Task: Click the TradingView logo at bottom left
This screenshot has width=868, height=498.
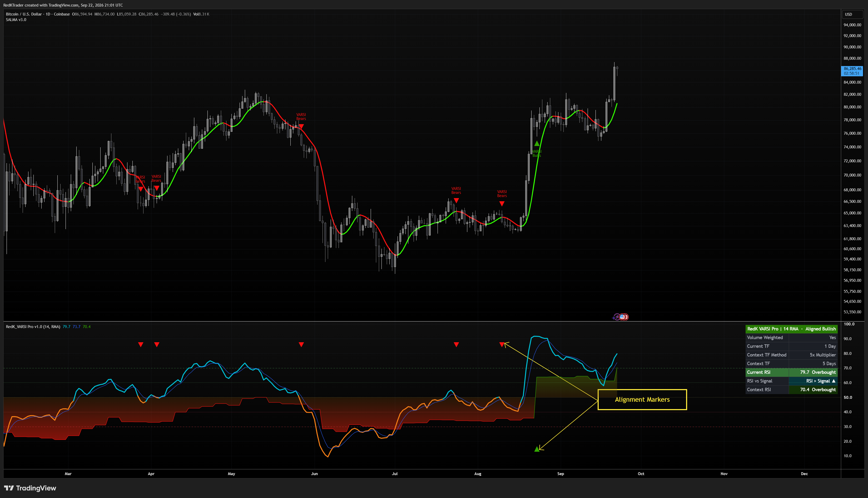Action: point(30,488)
